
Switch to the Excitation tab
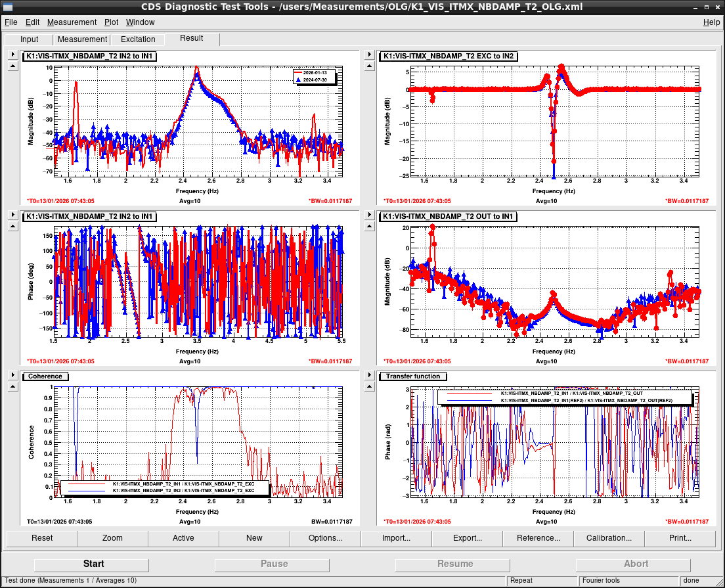138,39
